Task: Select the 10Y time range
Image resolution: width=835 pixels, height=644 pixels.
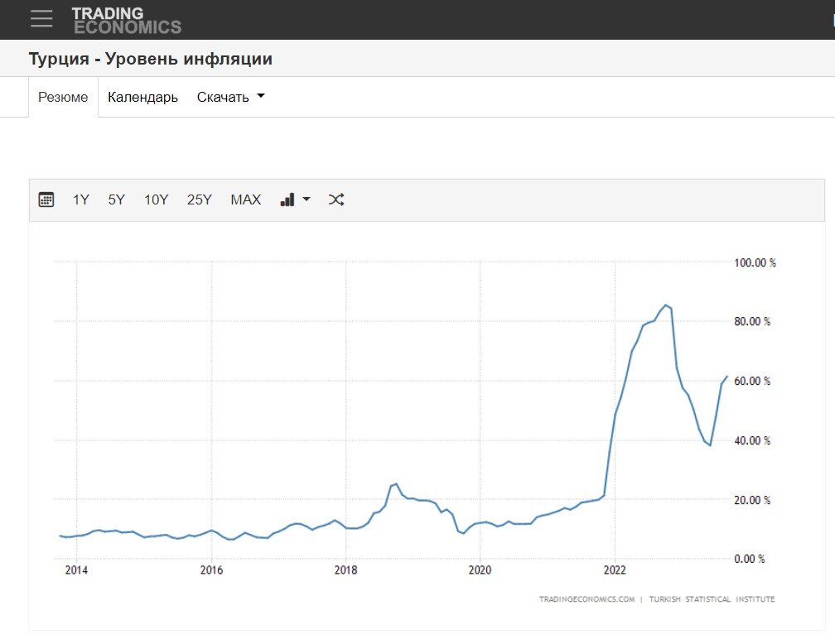Action: click(x=157, y=199)
